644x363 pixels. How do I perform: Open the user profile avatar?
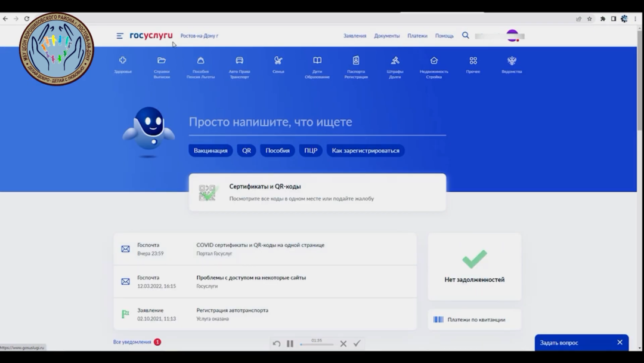512,36
